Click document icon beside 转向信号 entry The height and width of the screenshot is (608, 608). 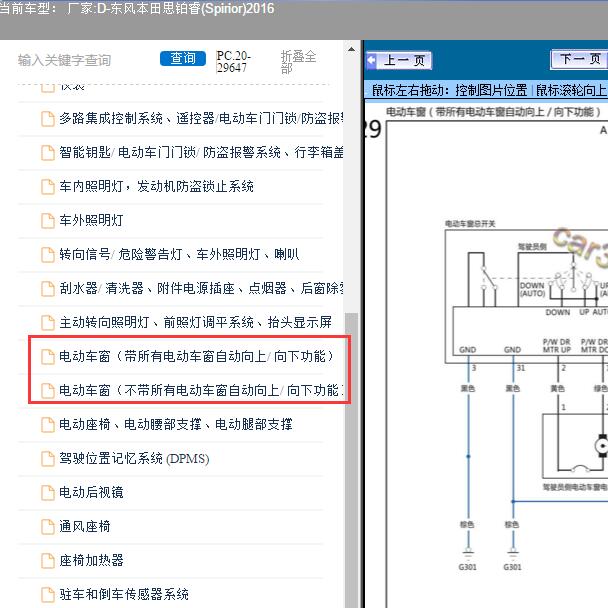coord(48,255)
